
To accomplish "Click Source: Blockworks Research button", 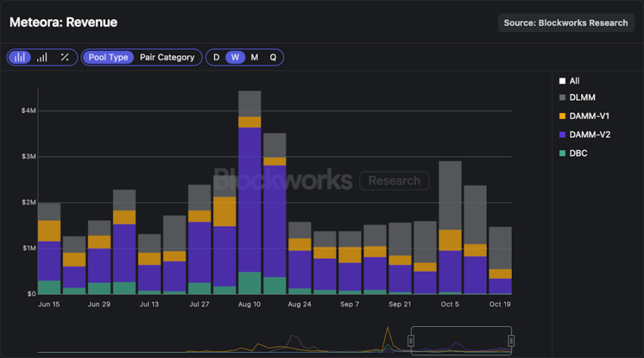I will 566,23.
